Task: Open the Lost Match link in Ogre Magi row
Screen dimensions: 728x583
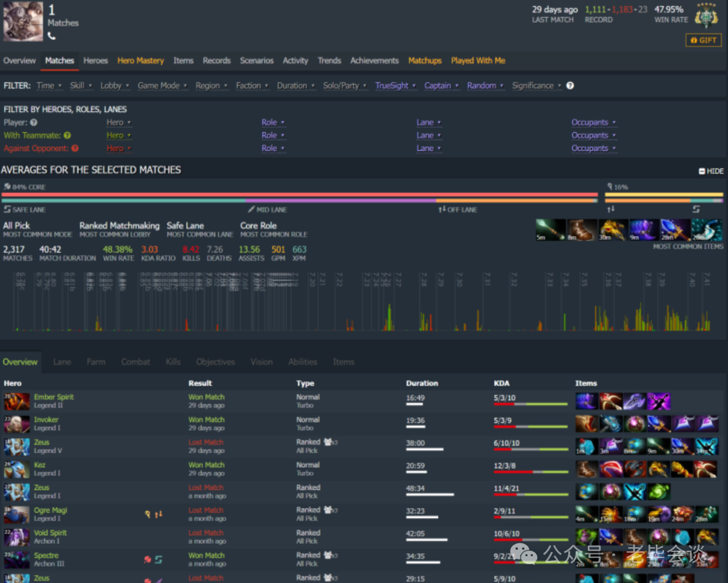Action: point(206,511)
